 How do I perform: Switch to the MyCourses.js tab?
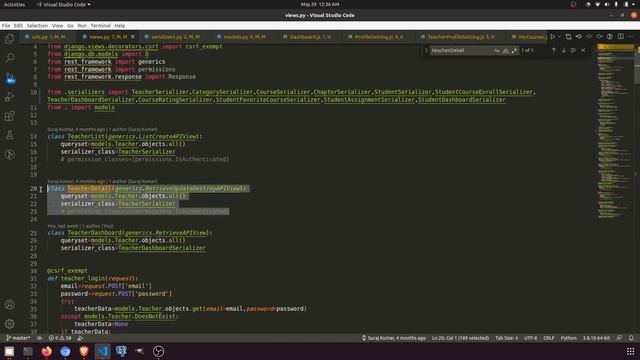point(529,37)
